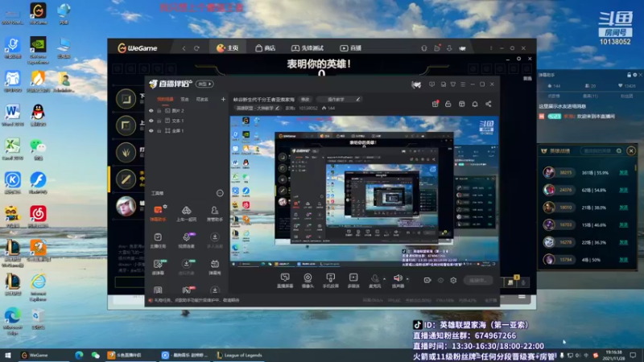Click the record video camera icon
This screenshot has width=644, height=362.
tap(427, 280)
